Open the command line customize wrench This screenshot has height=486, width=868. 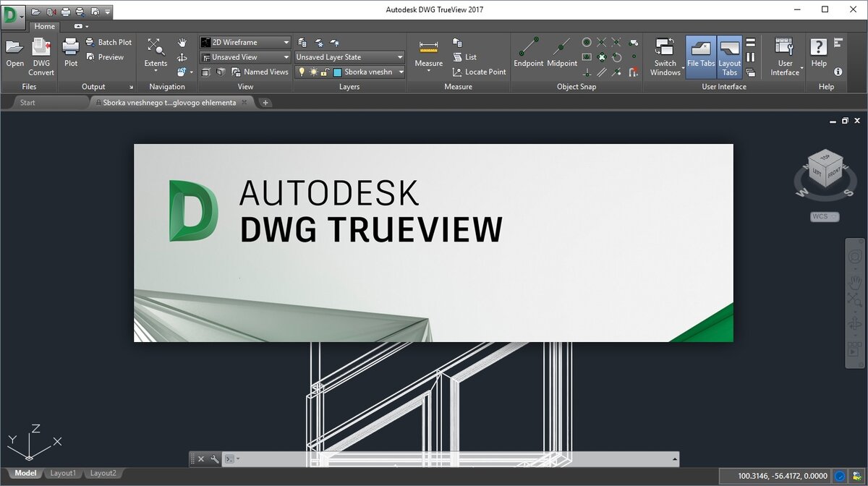(214, 459)
